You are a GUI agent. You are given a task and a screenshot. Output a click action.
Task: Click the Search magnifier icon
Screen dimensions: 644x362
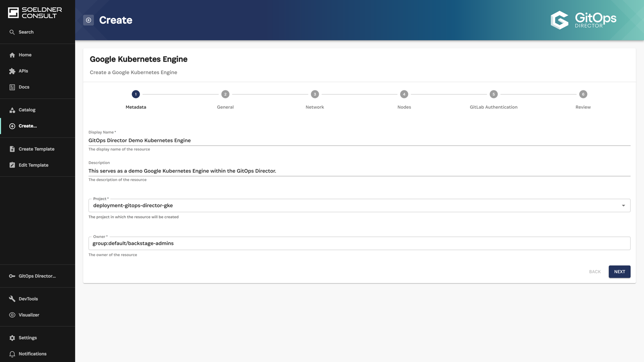click(12, 32)
